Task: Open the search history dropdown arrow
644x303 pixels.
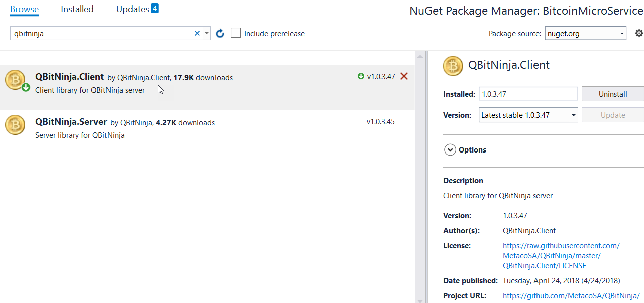Action: click(x=206, y=34)
